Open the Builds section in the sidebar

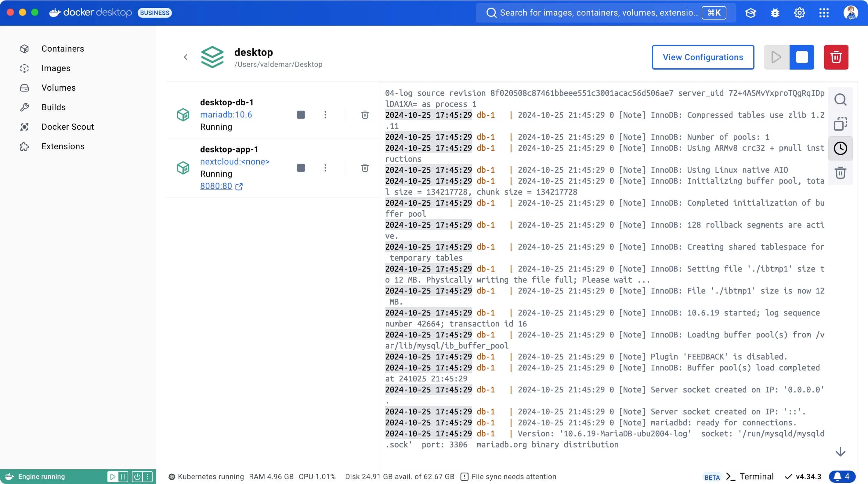54,107
